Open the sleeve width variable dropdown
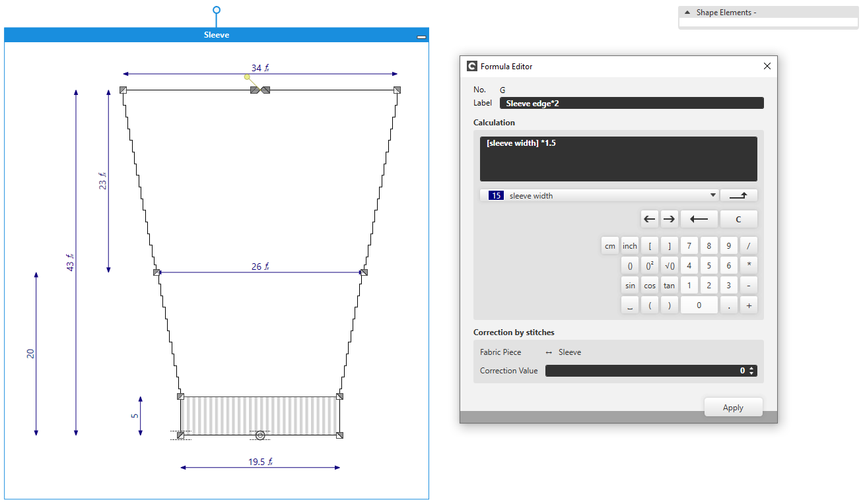 (x=712, y=195)
